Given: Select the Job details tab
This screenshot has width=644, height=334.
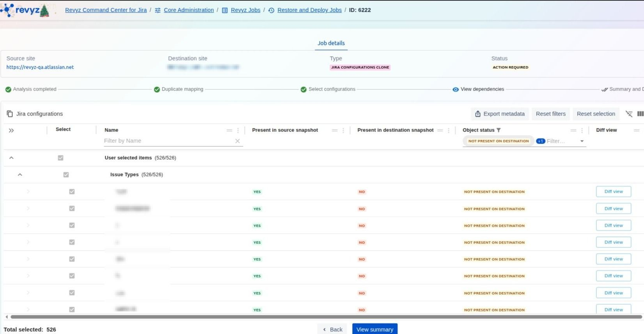Looking at the screenshot, I should [x=331, y=43].
